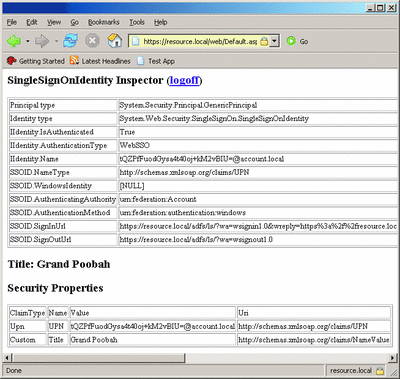400x379 pixels.
Task: Open the Bookmarks menu
Action: pos(104,22)
